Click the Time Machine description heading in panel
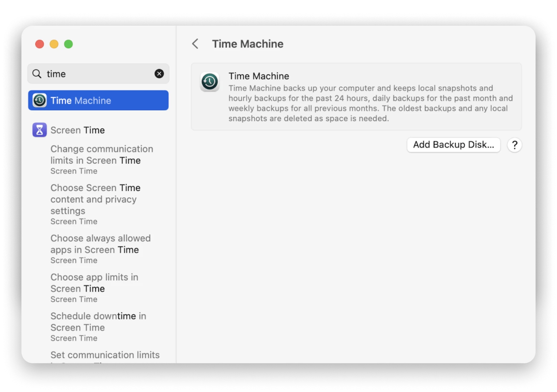557x392 pixels. [259, 76]
